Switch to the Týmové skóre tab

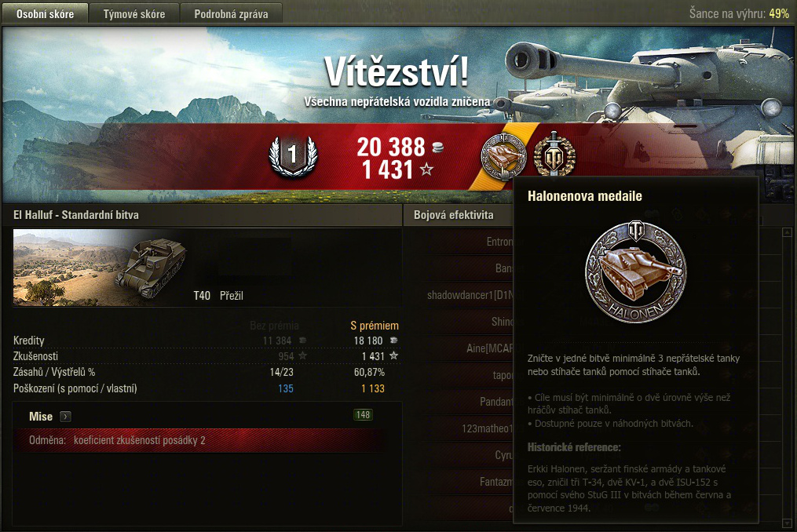(134, 13)
